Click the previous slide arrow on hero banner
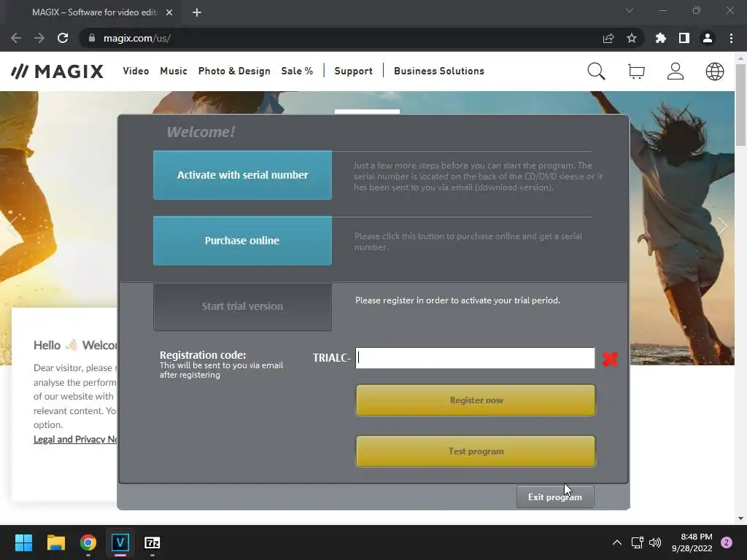Image resolution: width=747 pixels, height=560 pixels. (13, 226)
